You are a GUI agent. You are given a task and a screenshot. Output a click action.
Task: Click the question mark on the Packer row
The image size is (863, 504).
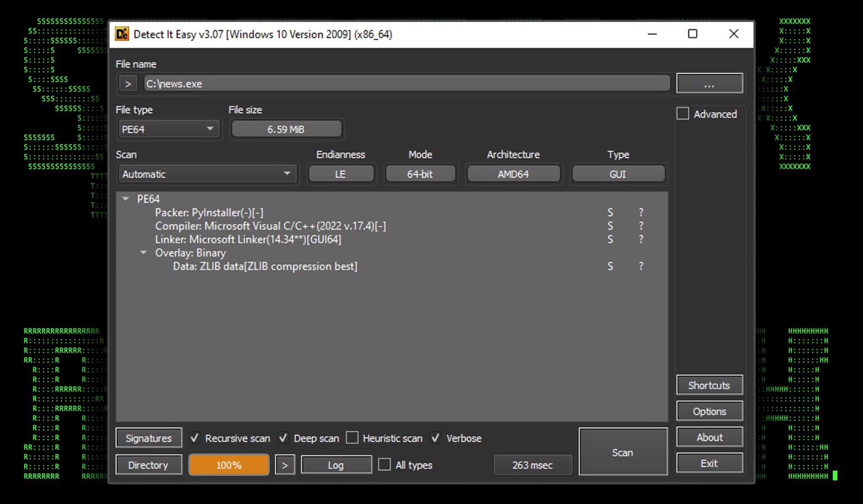click(x=641, y=213)
